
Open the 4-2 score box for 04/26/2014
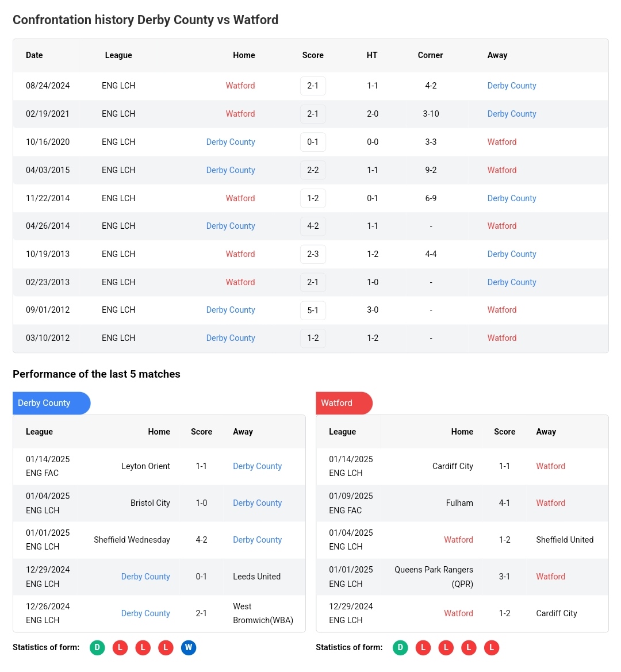pyautogui.click(x=313, y=226)
